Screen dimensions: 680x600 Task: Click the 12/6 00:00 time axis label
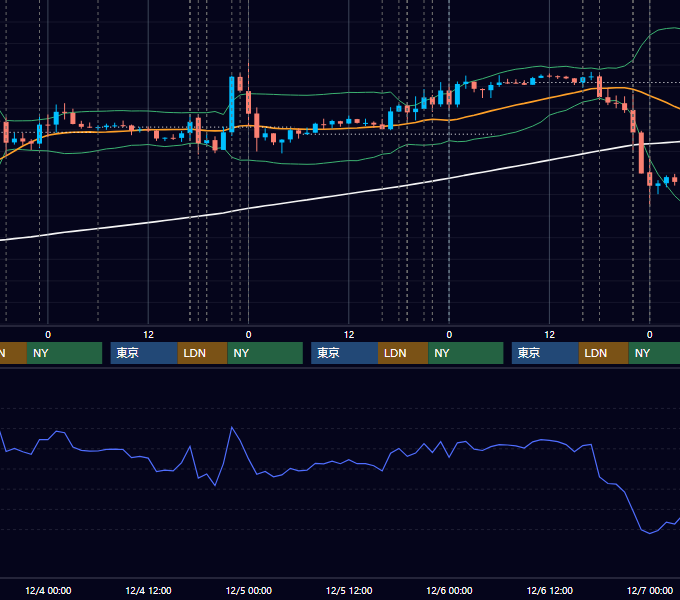449,590
